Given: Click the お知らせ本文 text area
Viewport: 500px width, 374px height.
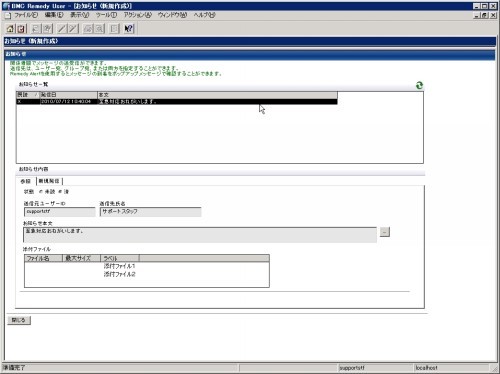Looking at the screenshot, I should 200,235.
